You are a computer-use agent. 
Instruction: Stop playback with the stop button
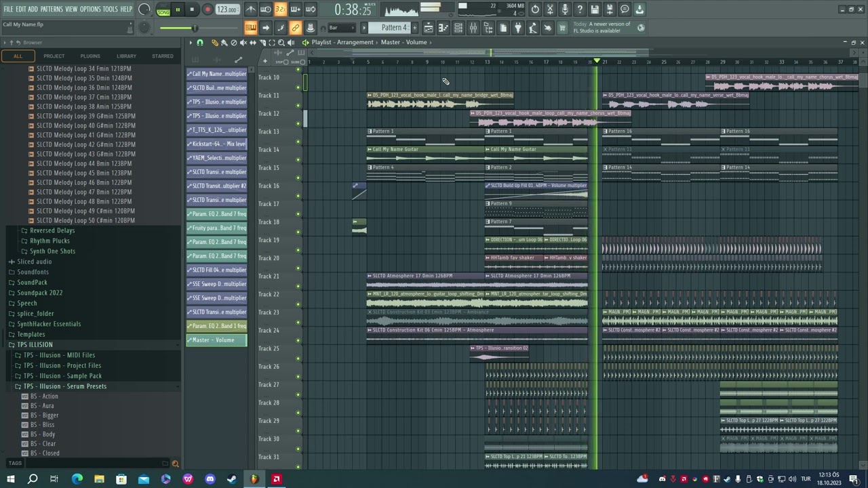tap(192, 9)
